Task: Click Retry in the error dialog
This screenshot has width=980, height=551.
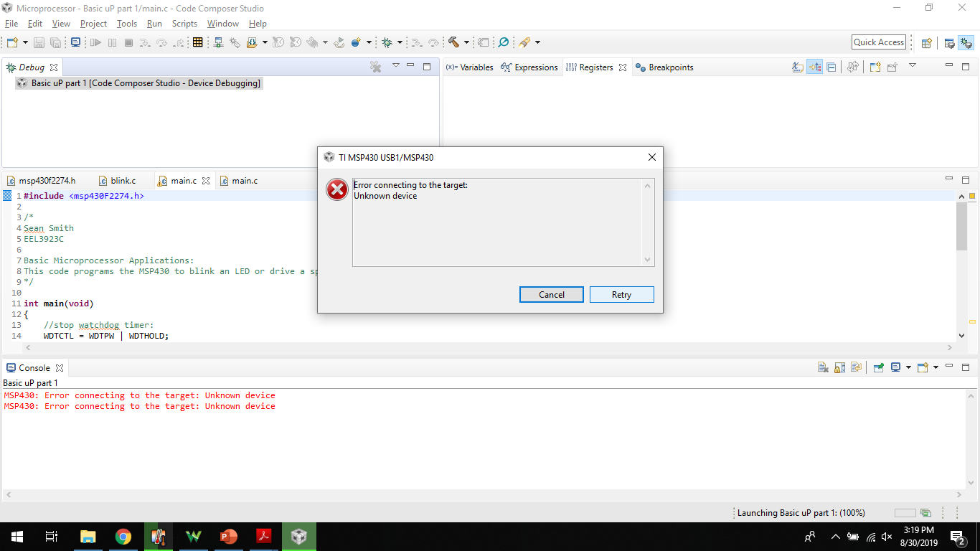Action: click(x=621, y=295)
